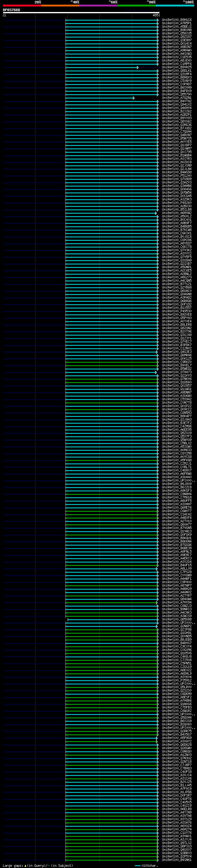This screenshot has width=197, height=868.
Task: Select the UniRef100_Q6MET6 label
Action: pos(176,508)
